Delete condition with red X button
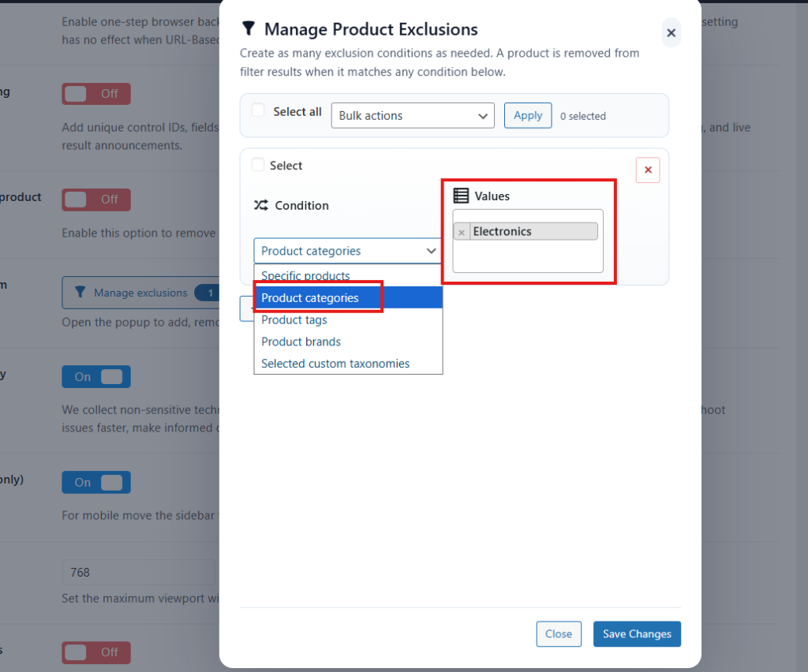808x672 pixels. (x=648, y=170)
